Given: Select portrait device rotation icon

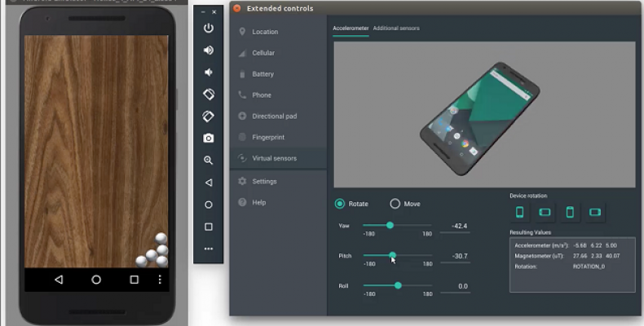Looking at the screenshot, I should coord(519,212).
